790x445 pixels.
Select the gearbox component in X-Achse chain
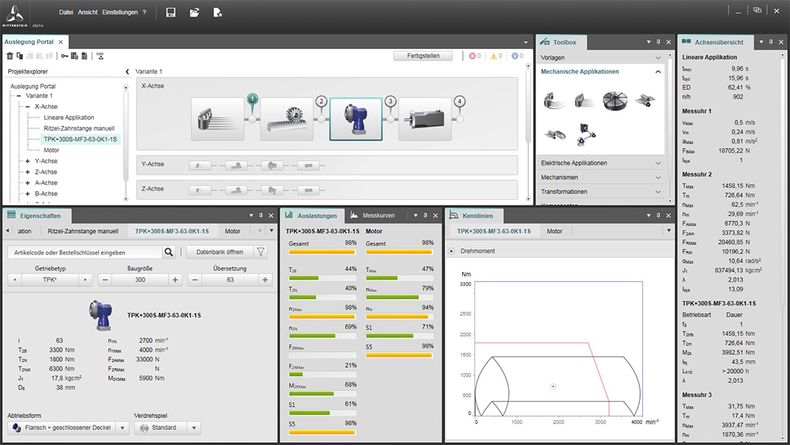pyautogui.click(x=355, y=121)
